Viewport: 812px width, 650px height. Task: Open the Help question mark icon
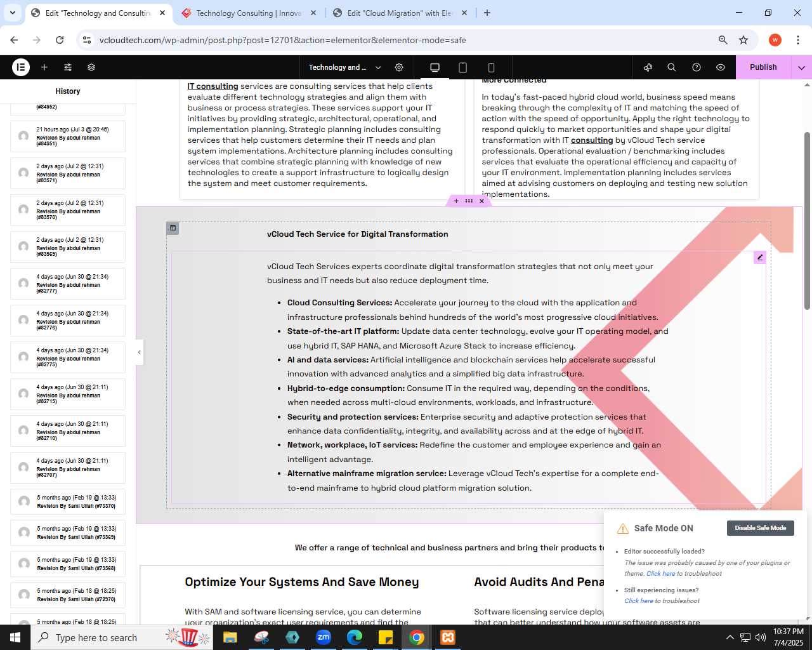tap(697, 67)
